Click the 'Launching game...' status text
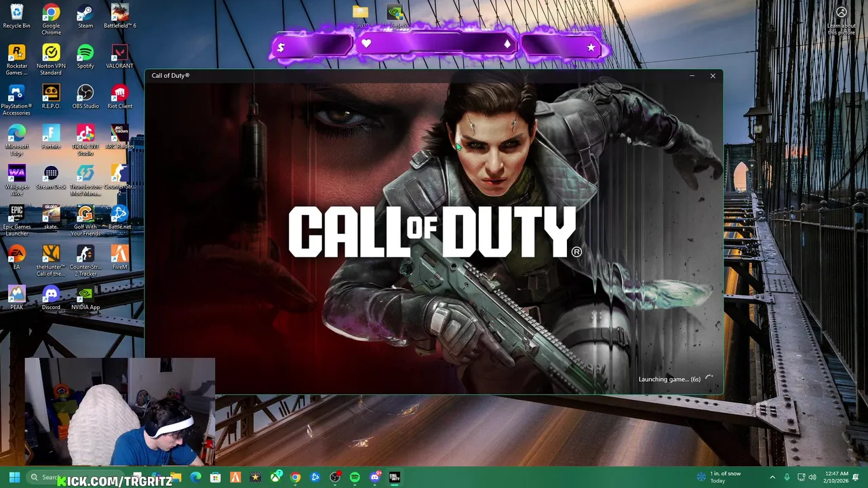Image resolution: width=868 pixels, height=488 pixels. tap(669, 379)
